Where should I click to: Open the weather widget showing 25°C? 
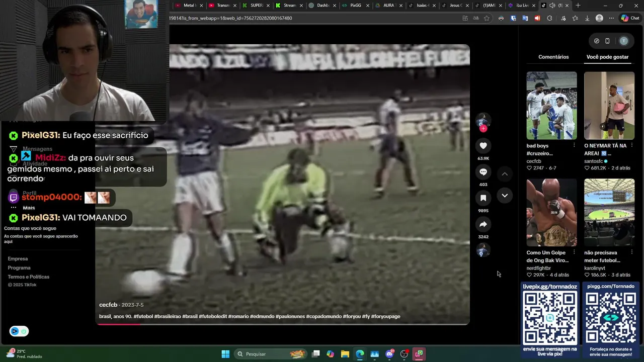pyautogui.click(x=24, y=354)
